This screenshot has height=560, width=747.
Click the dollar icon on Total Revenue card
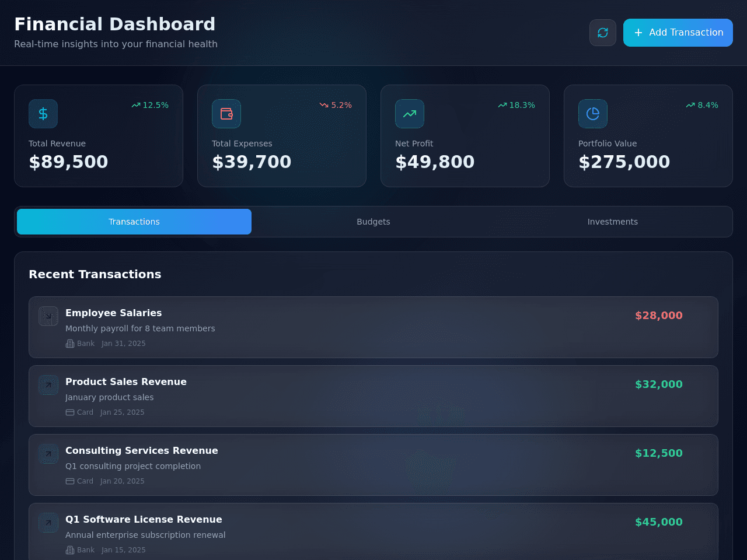pyautogui.click(x=43, y=114)
